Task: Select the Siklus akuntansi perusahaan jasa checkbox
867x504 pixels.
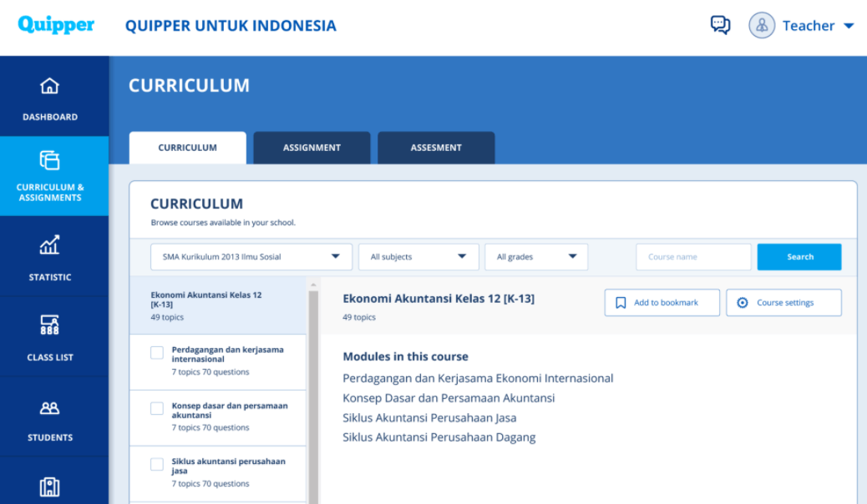Action: point(156,464)
